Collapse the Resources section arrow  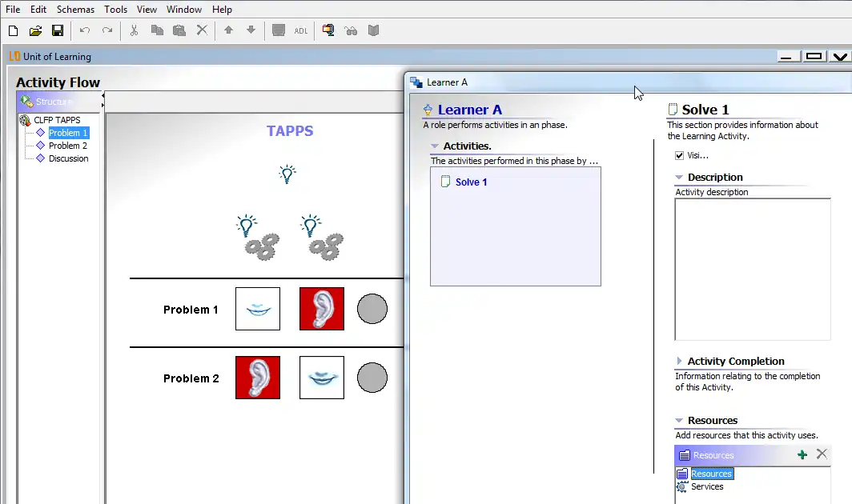click(679, 421)
